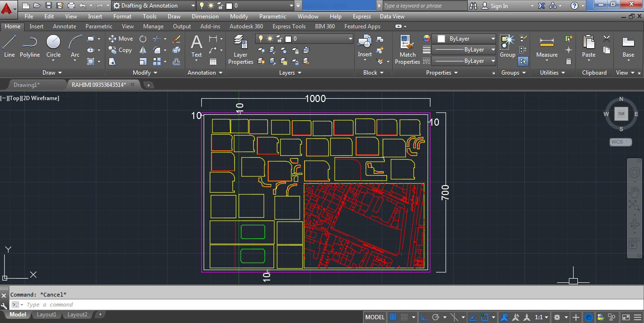This screenshot has width=644, height=323.
Task: Insert a Table from Annotation panel
Action: 213,61
